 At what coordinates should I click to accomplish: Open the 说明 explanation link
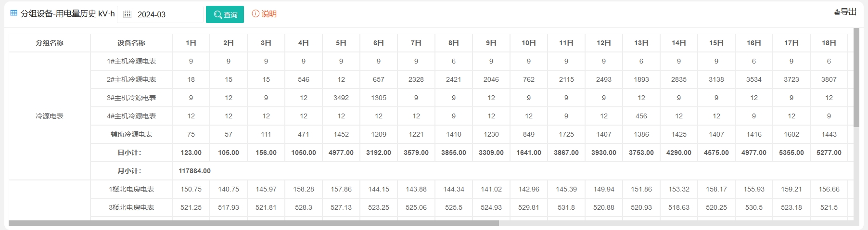[x=269, y=14]
